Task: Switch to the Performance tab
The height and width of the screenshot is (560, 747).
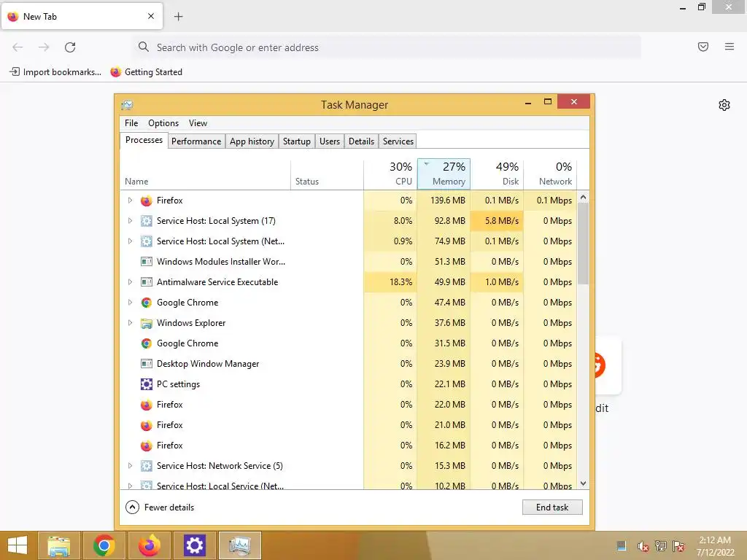Action: click(x=196, y=141)
